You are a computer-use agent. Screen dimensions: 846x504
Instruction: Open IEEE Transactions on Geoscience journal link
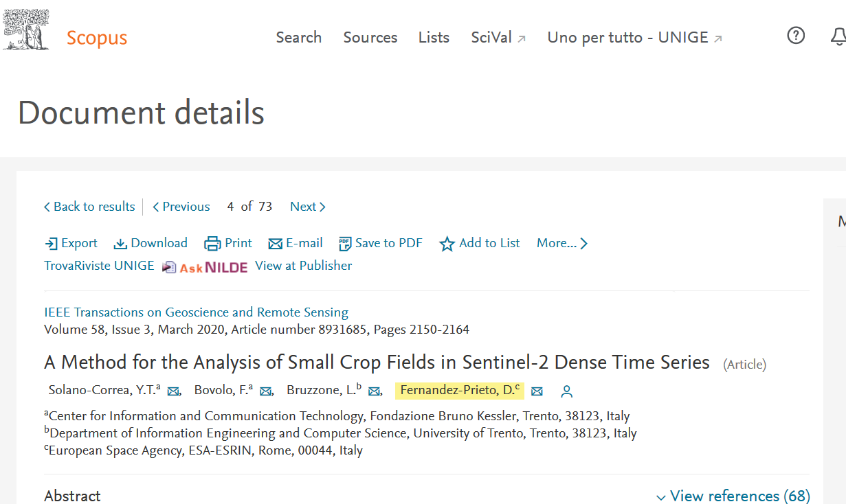click(197, 312)
